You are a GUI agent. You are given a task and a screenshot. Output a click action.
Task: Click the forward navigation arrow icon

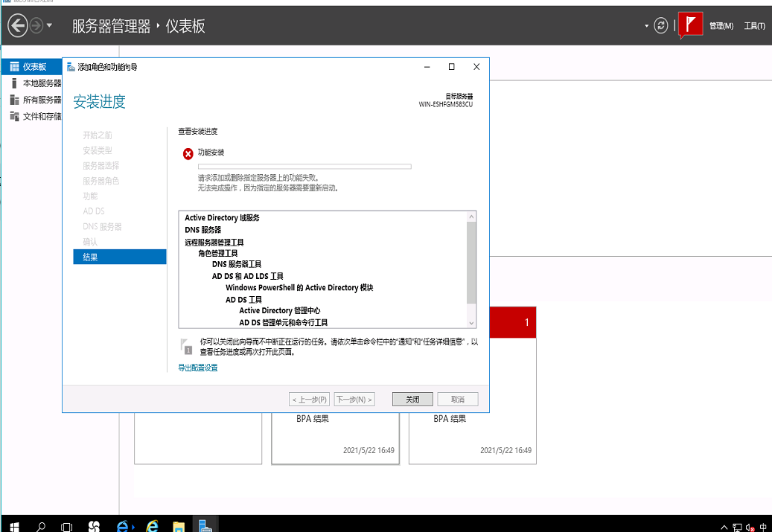tap(36, 25)
